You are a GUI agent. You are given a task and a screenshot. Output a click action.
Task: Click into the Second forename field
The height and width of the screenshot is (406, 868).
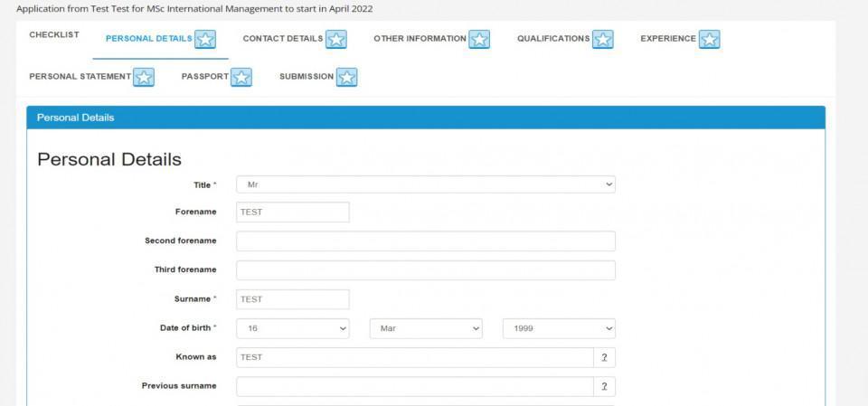click(425, 241)
